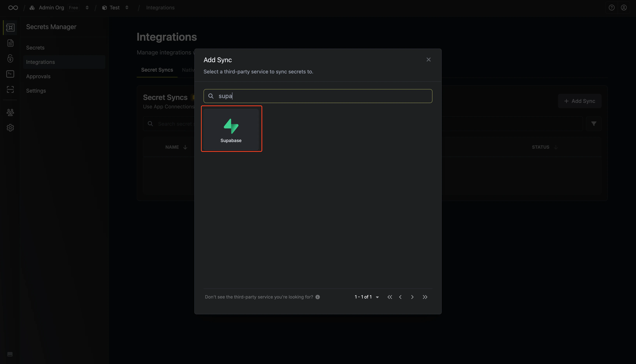This screenshot has height=364, width=636.
Task: Open Secrets in the sidebar menu
Action: pos(64,48)
